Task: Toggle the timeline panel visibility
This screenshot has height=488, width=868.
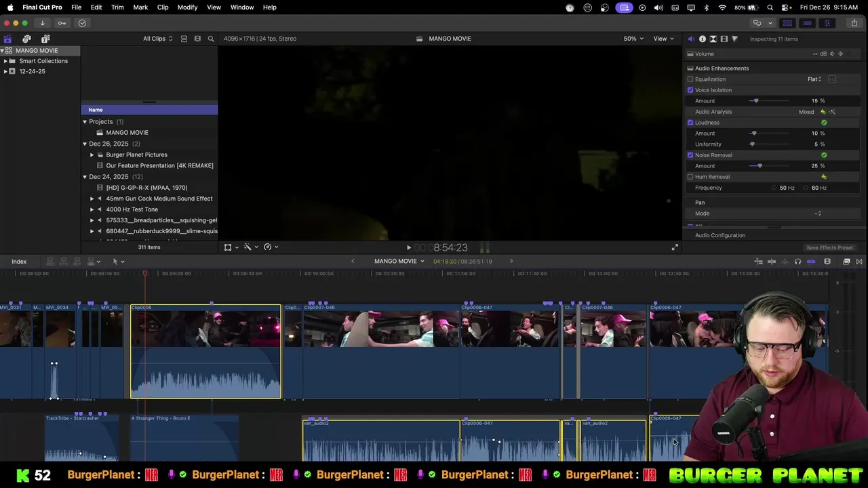Action: tap(807, 23)
